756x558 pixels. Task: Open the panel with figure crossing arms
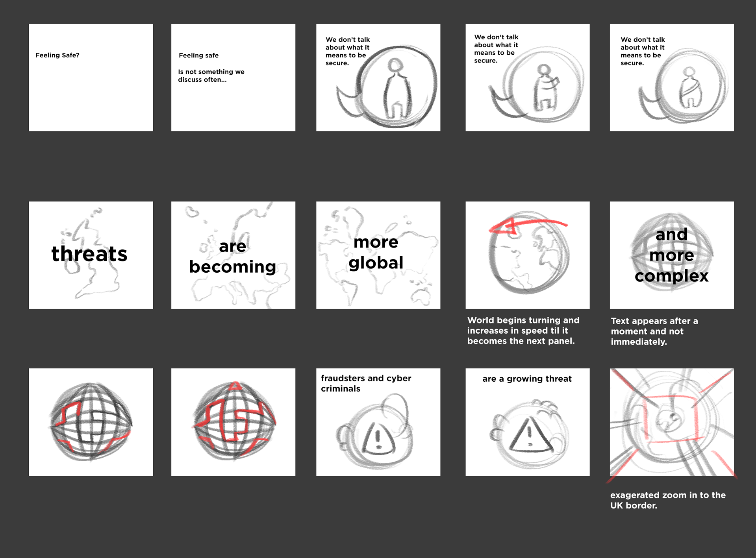pyautogui.click(x=672, y=78)
